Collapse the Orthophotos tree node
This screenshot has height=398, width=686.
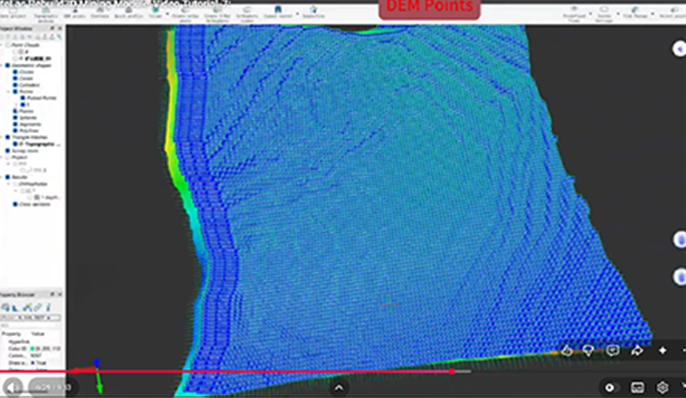(x=9, y=184)
